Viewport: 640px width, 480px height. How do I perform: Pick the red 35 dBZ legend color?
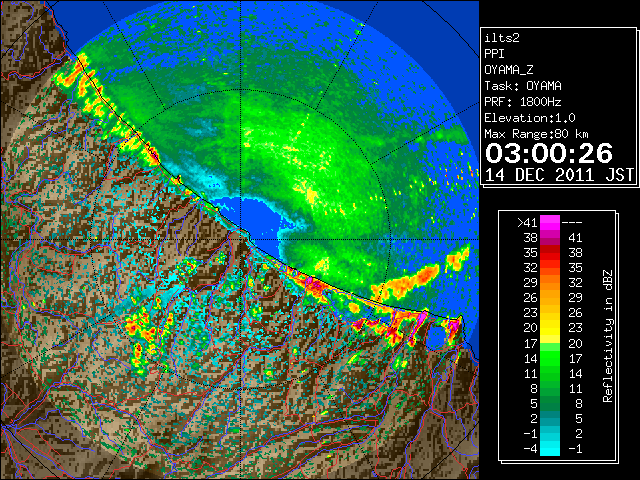click(550, 253)
